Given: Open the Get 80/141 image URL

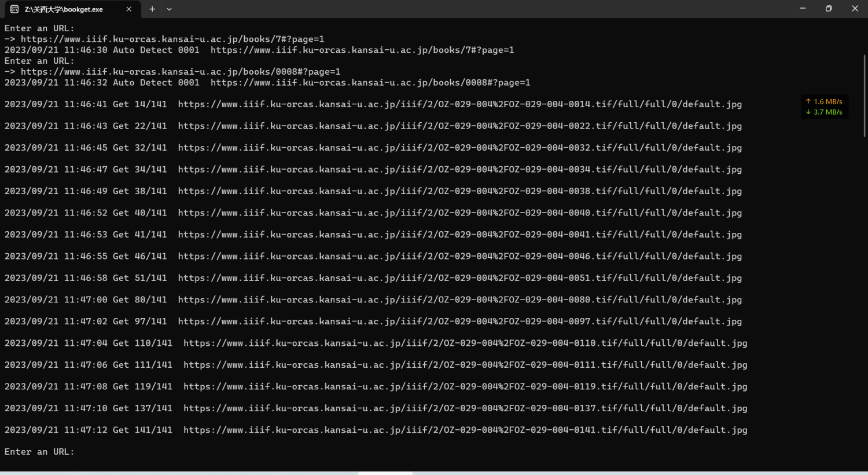Looking at the screenshot, I should tap(459, 299).
